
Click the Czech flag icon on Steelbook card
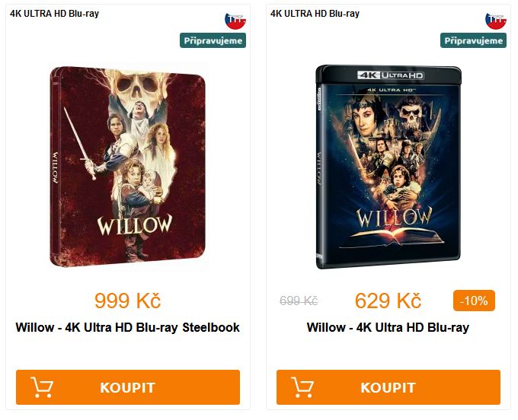point(235,21)
